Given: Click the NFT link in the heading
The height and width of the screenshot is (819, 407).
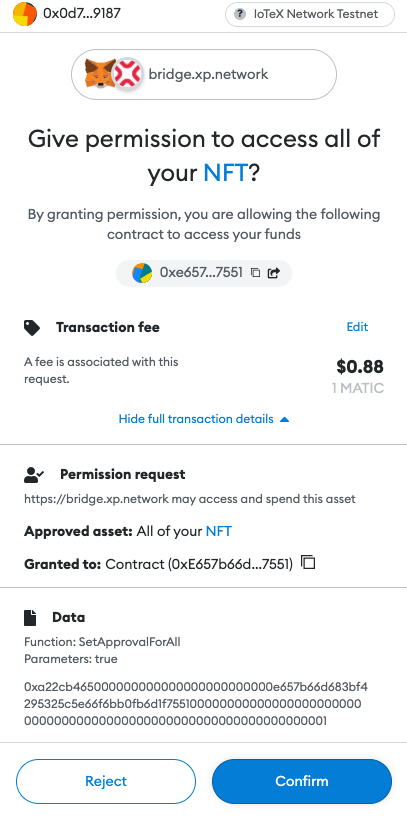Looking at the screenshot, I should point(225,173).
